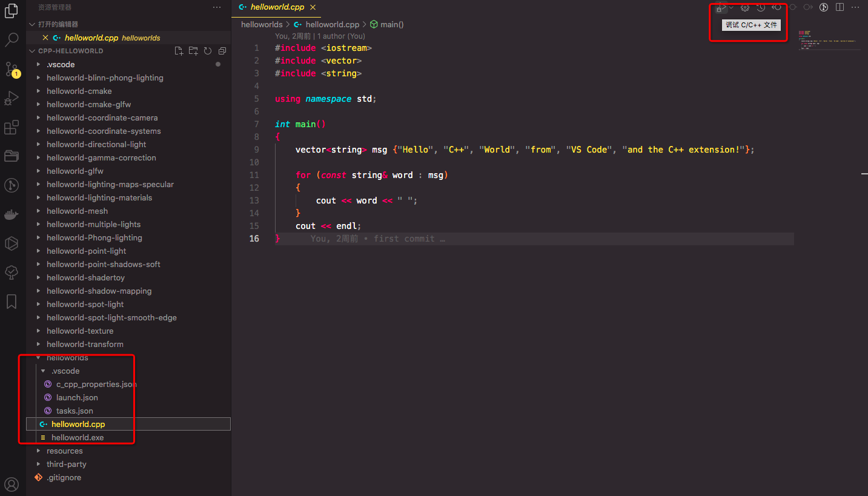The width and height of the screenshot is (868, 496).
Task: Select the helloworld.cpp editor tab
Action: (277, 7)
